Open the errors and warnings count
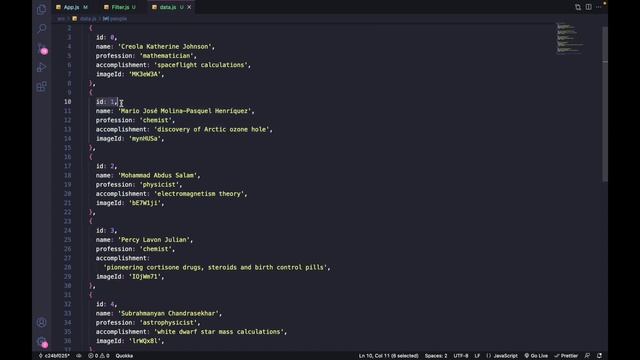 99,356
